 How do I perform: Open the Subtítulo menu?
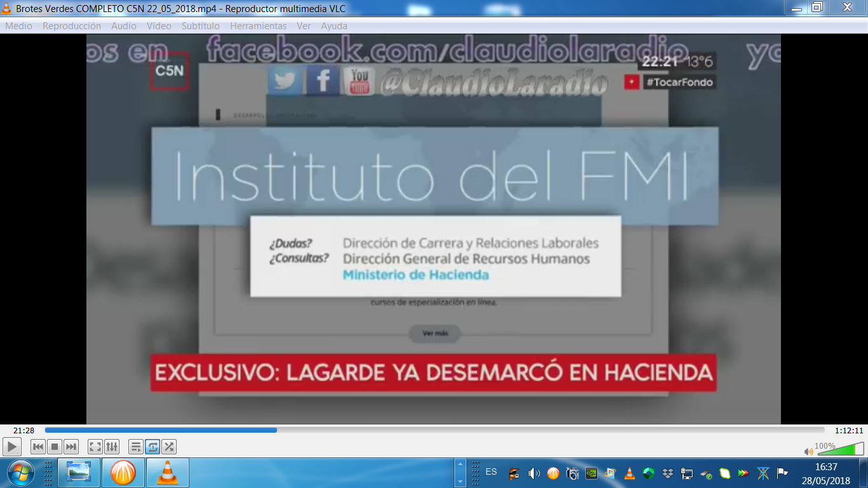(x=201, y=26)
